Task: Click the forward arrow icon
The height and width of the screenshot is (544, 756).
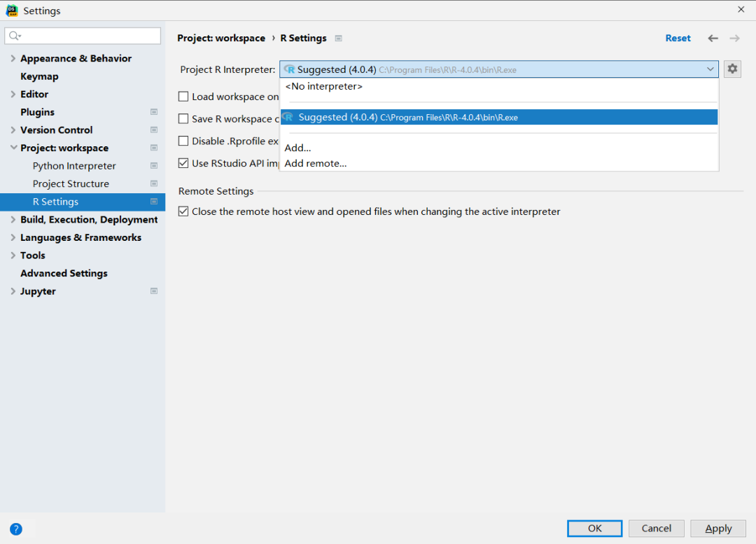Action: coord(734,39)
